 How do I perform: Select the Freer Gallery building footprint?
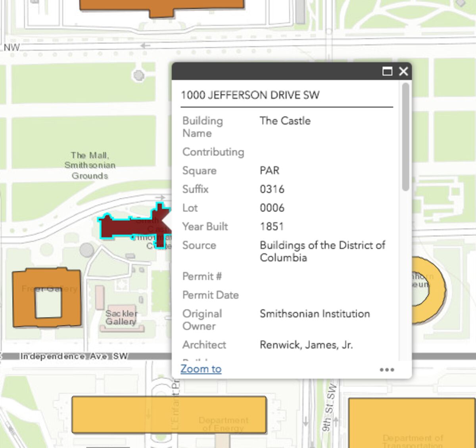(x=47, y=297)
